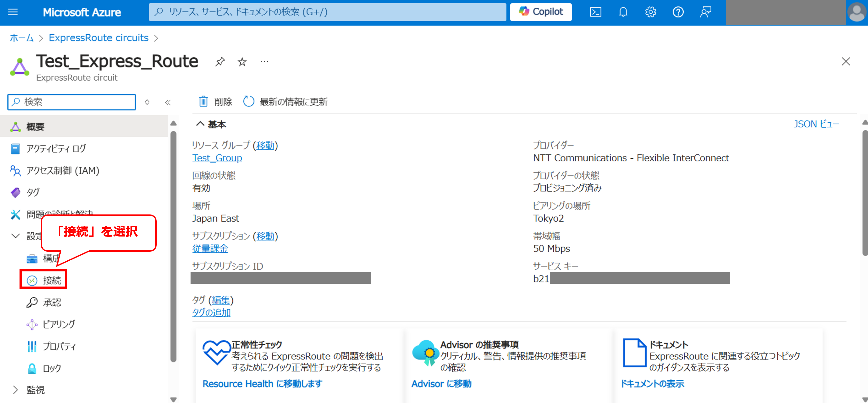Screen dimensions: 868x403
Task: Open portal settings gear icon
Action: pos(650,12)
